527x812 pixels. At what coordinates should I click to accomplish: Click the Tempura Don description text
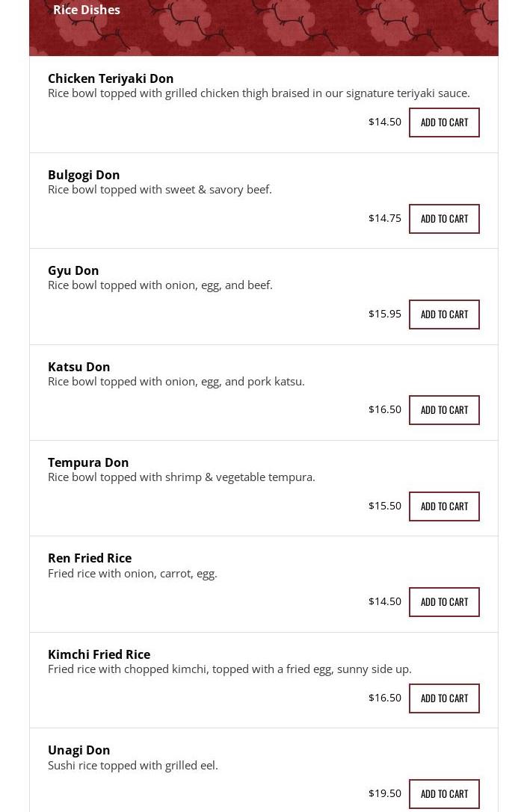182,477
